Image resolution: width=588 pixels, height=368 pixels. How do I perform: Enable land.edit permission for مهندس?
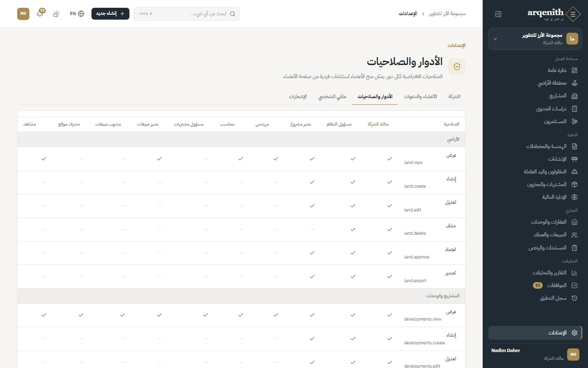point(276,206)
